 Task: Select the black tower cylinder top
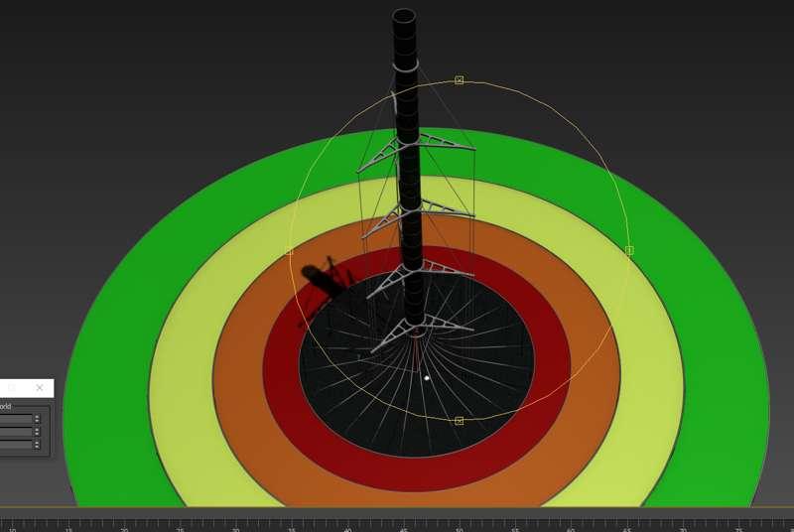404,15
